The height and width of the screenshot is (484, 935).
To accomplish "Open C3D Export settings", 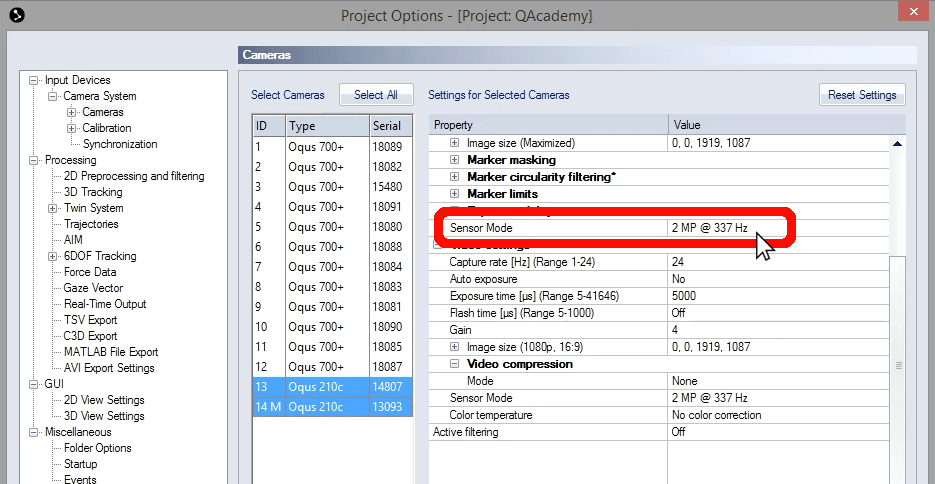I will click(x=91, y=336).
